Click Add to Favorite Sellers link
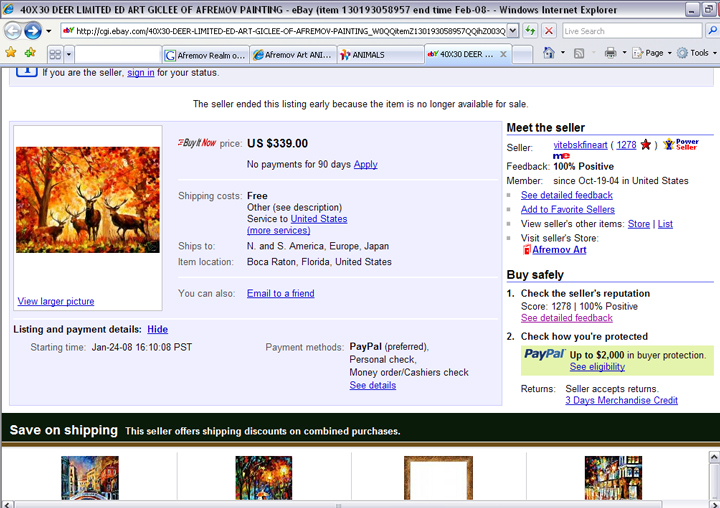Image resolution: width=720 pixels, height=508 pixels. click(568, 209)
